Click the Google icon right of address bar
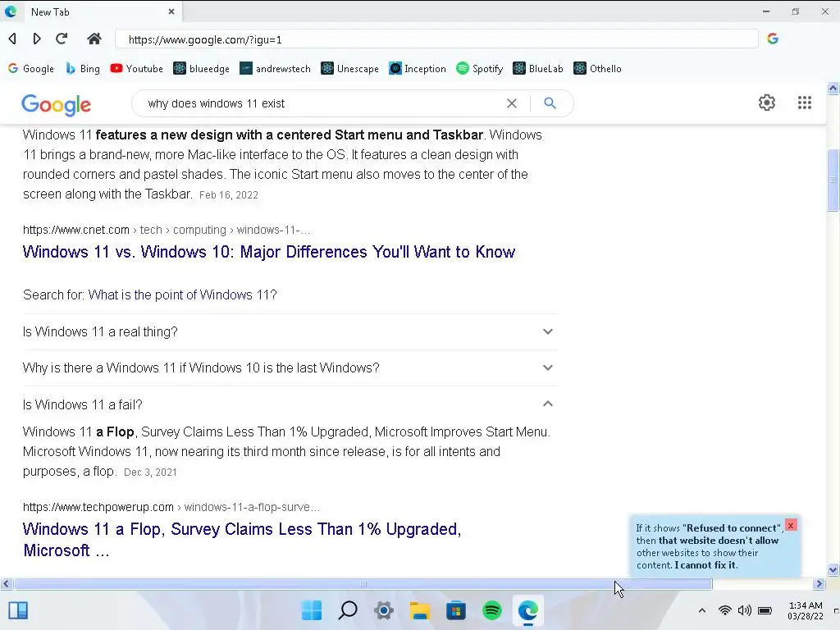Image resolution: width=840 pixels, height=630 pixels. [773, 39]
